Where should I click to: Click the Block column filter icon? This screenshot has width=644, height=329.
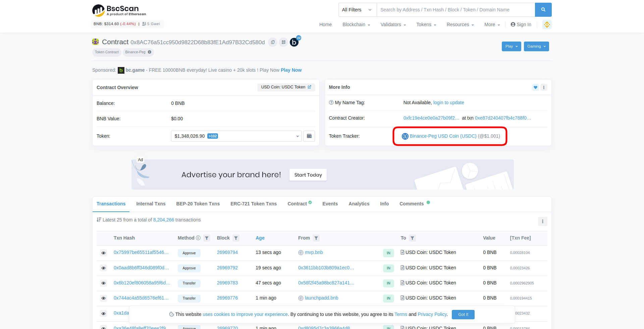pos(236,238)
